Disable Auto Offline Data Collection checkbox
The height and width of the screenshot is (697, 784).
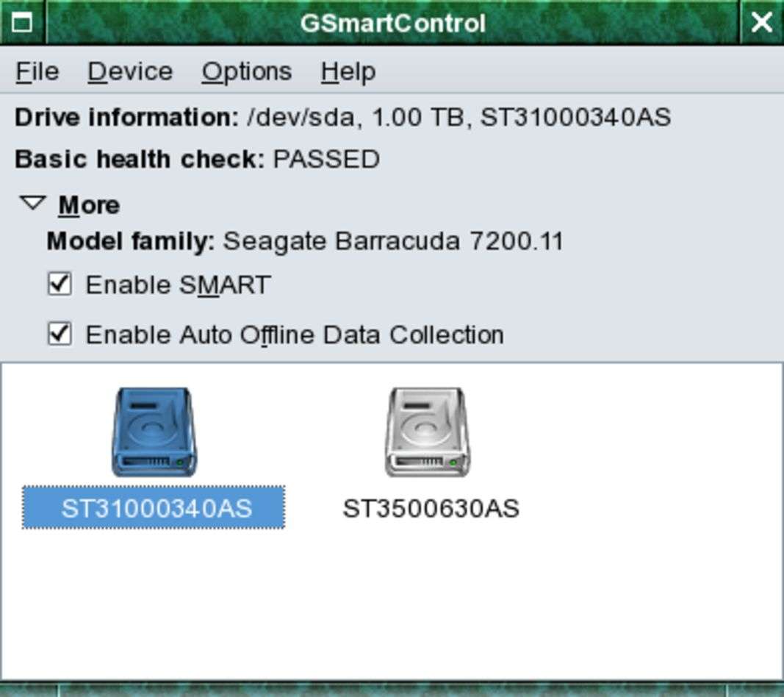[60, 335]
